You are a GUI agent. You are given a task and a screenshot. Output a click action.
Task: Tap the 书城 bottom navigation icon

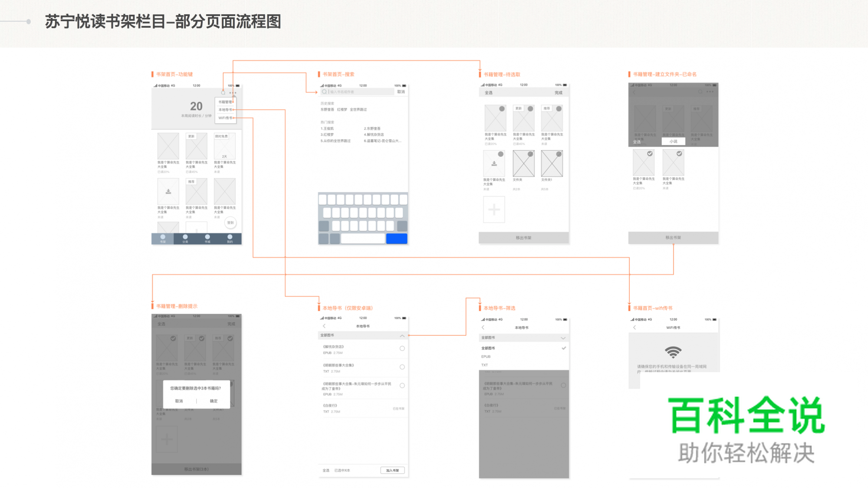click(x=207, y=237)
